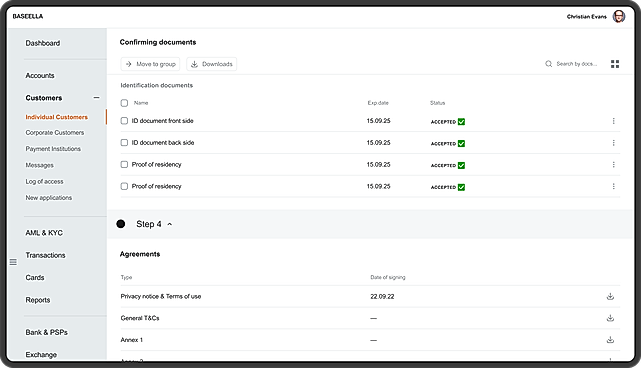Click the Step 4 black circle marker
The width and height of the screenshot is (641, 368).
[121, 224]
